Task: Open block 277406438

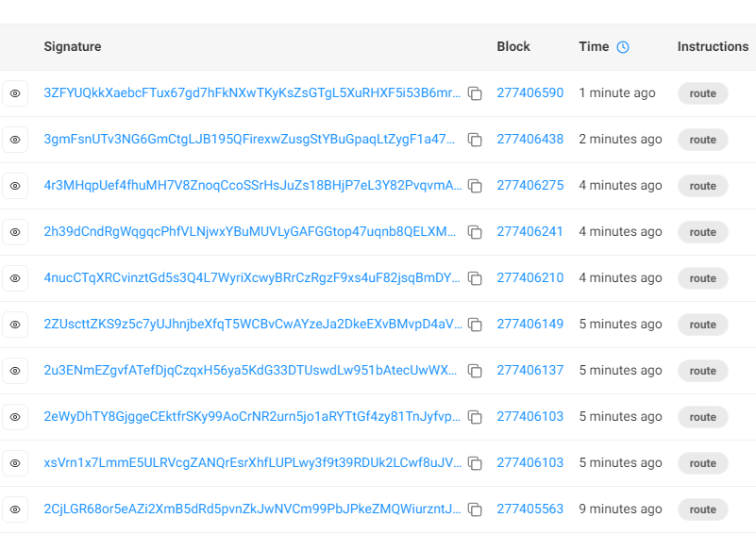Action: pos(529,139)
